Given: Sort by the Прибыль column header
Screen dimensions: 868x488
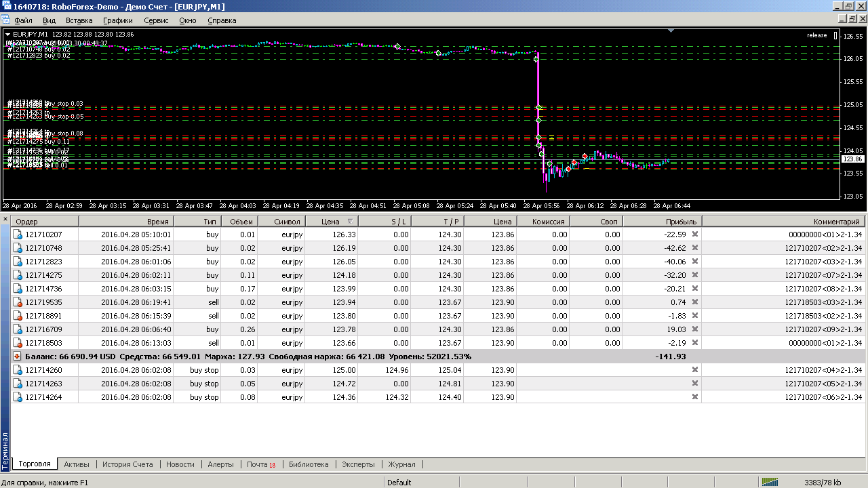Looking at the screenshot, I should click(x=662, y=221).
